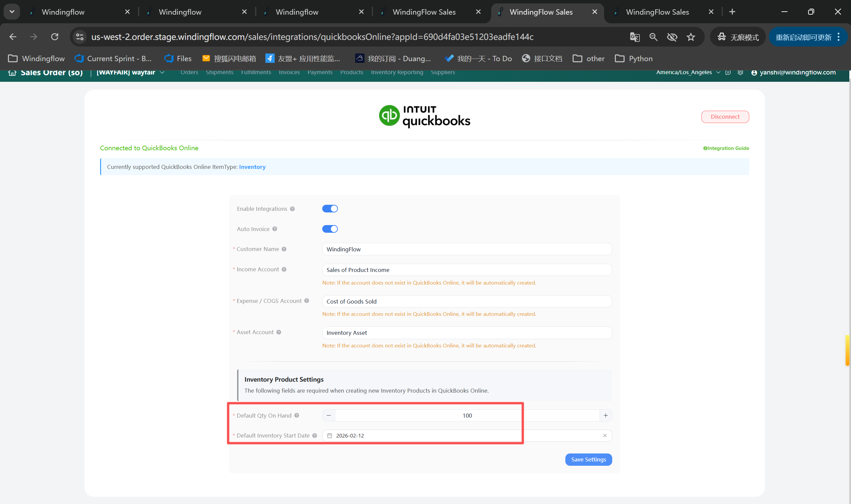The height and width of the screenshot is (504, 851).
Task: Click the help icon beside Default Qty On Hand
Action: tap(296, 415)
